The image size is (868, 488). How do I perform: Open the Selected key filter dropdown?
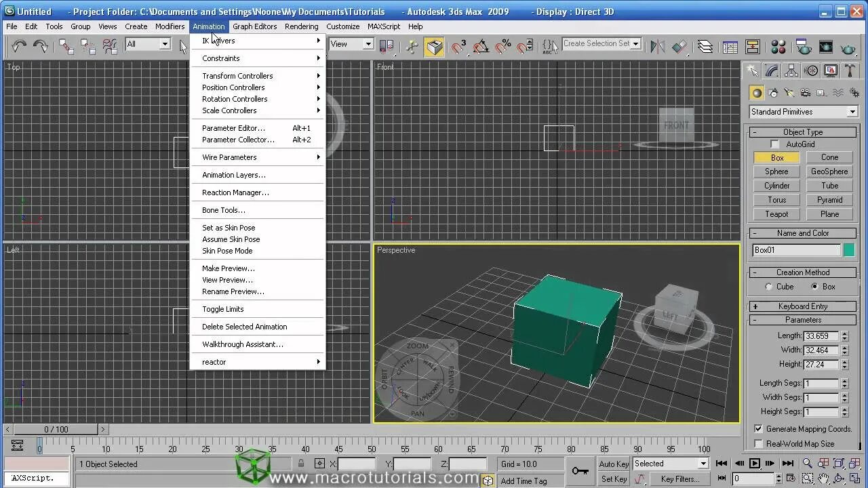(x=670, y=464)
